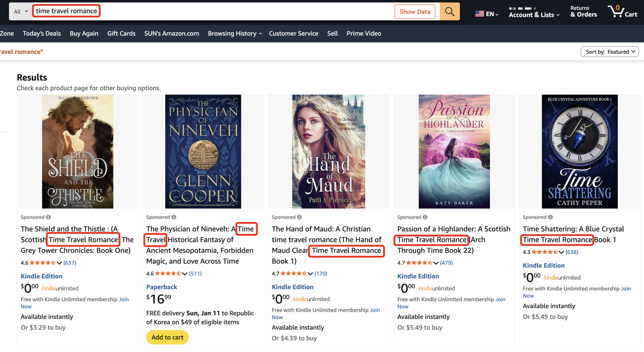The width and height of the screenshot is (644, 352).
Task: Click Sponsored info icon under Passion of a Highlander
Action: pos(425,217)
